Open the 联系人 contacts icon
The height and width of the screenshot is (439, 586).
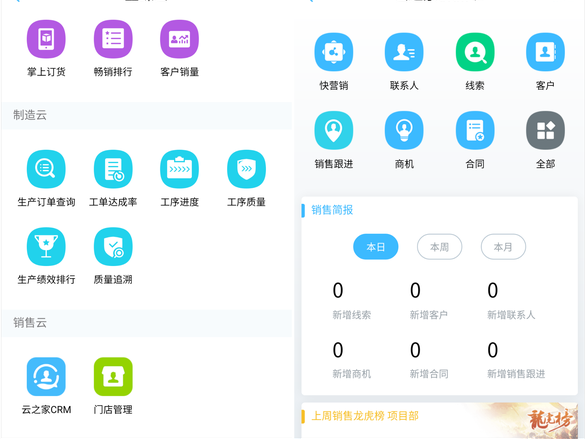coord(404,52)
